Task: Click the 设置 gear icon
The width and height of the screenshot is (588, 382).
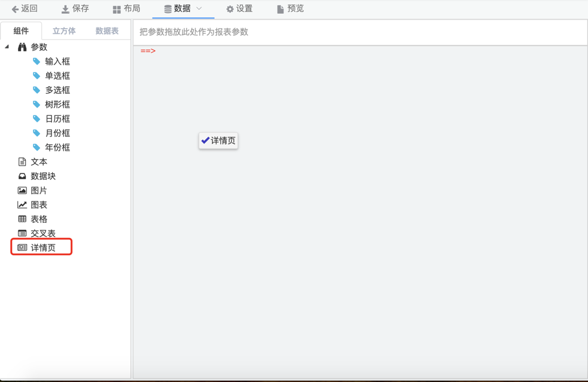Action: pyautogui.click(x=230, y=10)
